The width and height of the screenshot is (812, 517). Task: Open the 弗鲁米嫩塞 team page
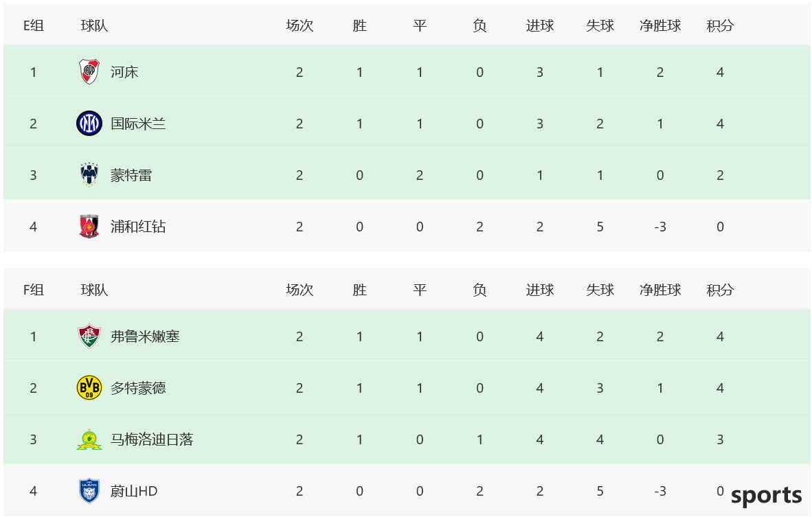(x=145, y=336)
